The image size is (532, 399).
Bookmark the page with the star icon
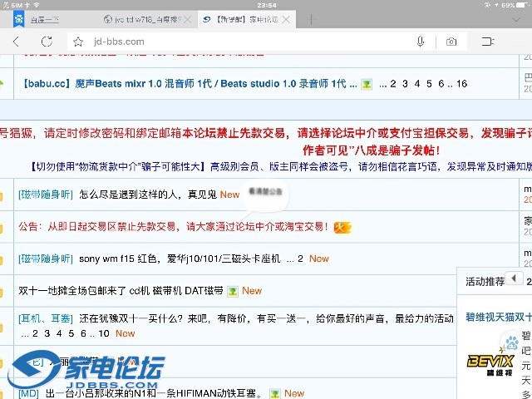click(x=78, y=42)
